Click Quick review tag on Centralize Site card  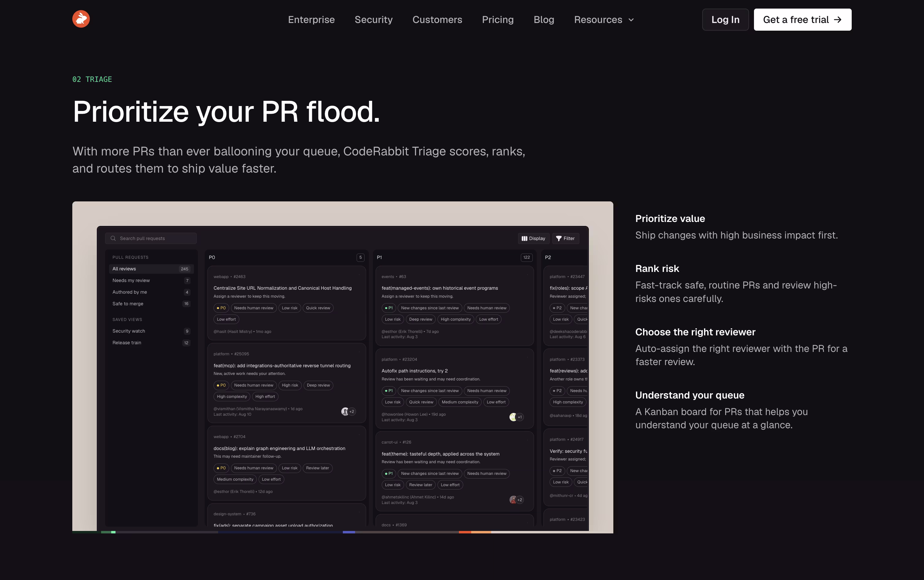tap(318, 308)
